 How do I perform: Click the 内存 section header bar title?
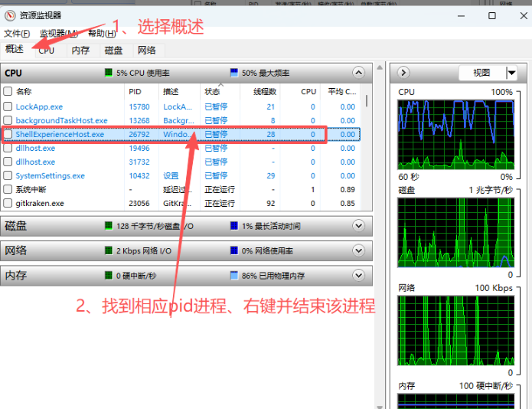15,275
